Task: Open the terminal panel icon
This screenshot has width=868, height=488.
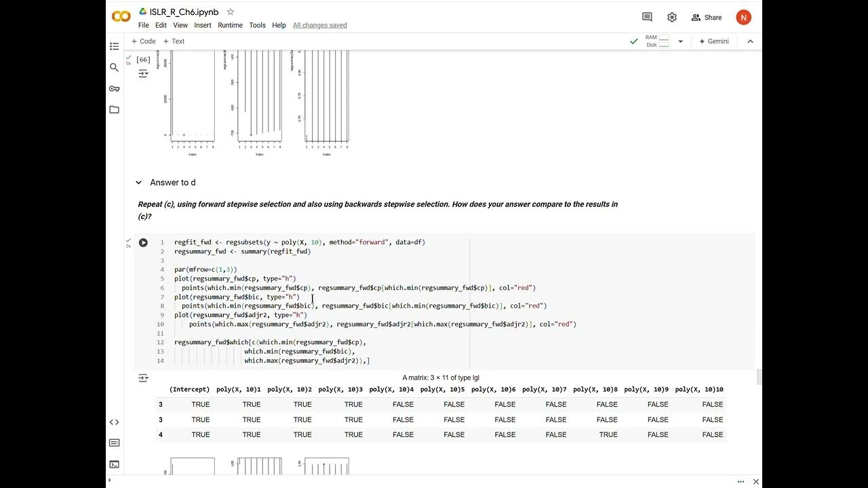Action: (x=114, y=464)
